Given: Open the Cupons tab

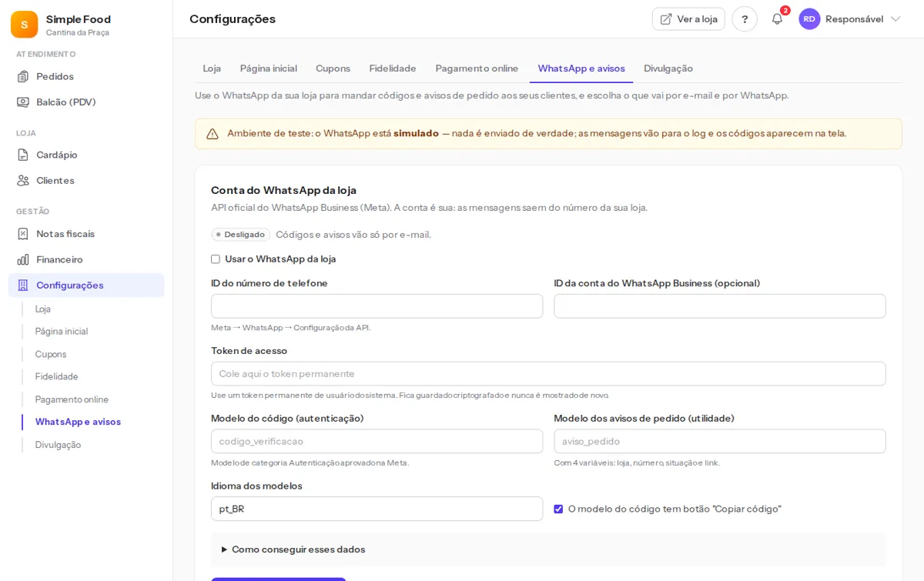Looking at the screenshot, I should (x=333, y=68).
